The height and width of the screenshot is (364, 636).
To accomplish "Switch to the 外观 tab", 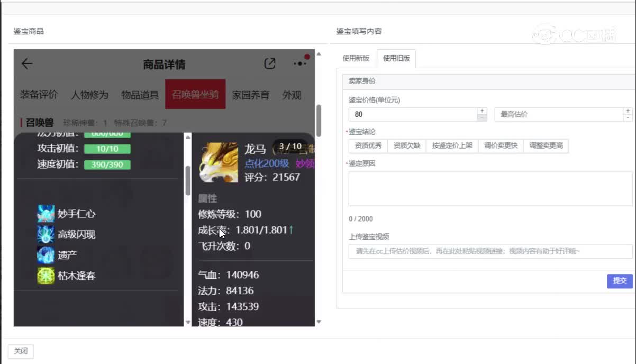I will point(292,95).
